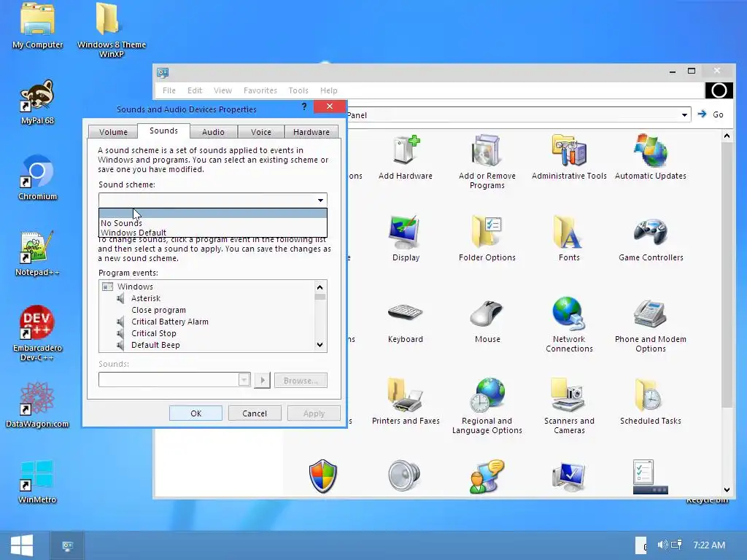Click the dialog help question mark

pos(304,106)
